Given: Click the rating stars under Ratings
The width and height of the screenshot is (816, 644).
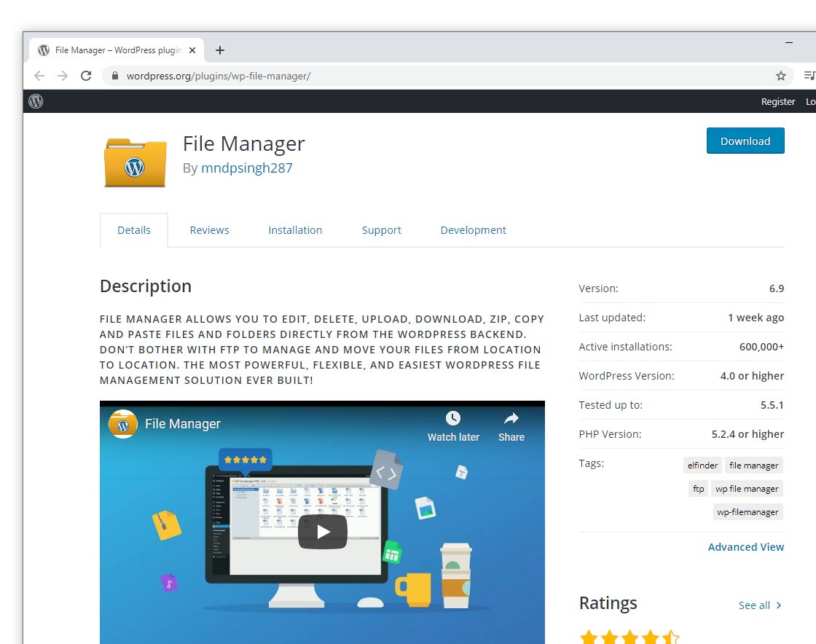Looking at the screenshot, I should pyautogui.click(x=629, y=637).
